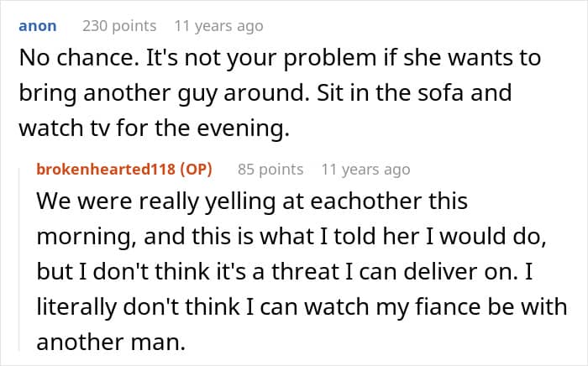This screenshot has width=588, height=366.
Task: Click the 85 points score
Action: [x=270, y=170]
